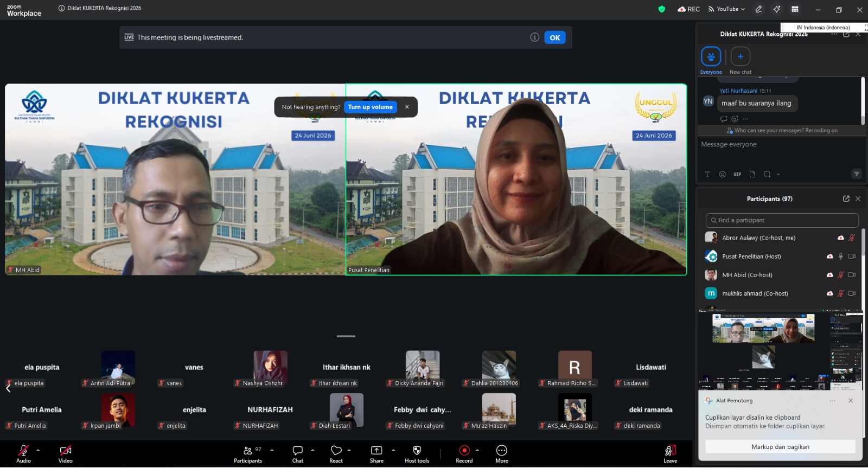Image resolution: width=868 pixels, height=468 pixels.
Task: Toggle mukhlis ahmad microphone in list
Action: coord(841,293)
